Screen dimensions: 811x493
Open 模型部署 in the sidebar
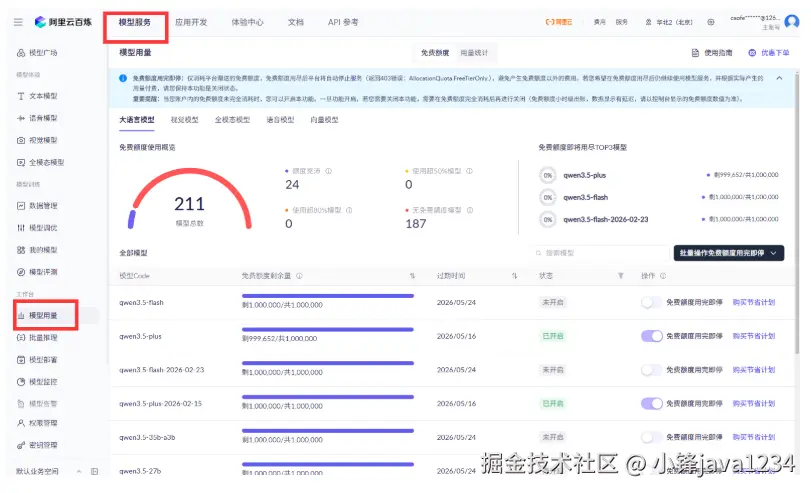(37, 360)
